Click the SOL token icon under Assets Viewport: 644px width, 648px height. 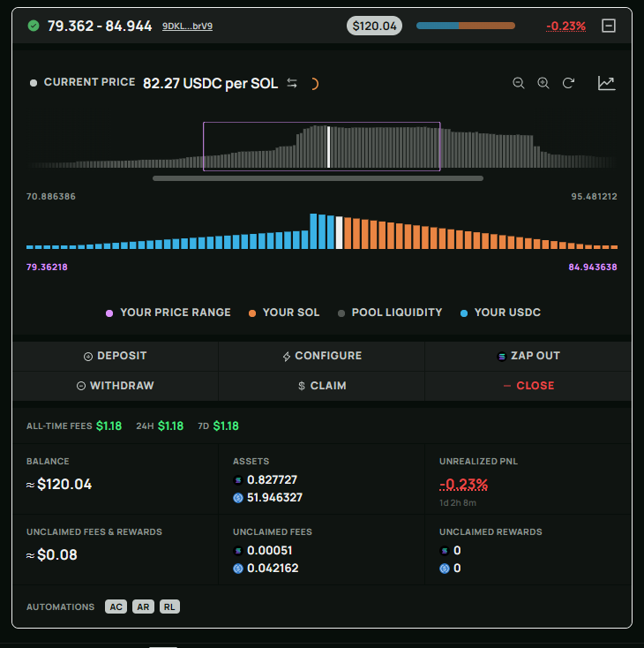[237, 479]
